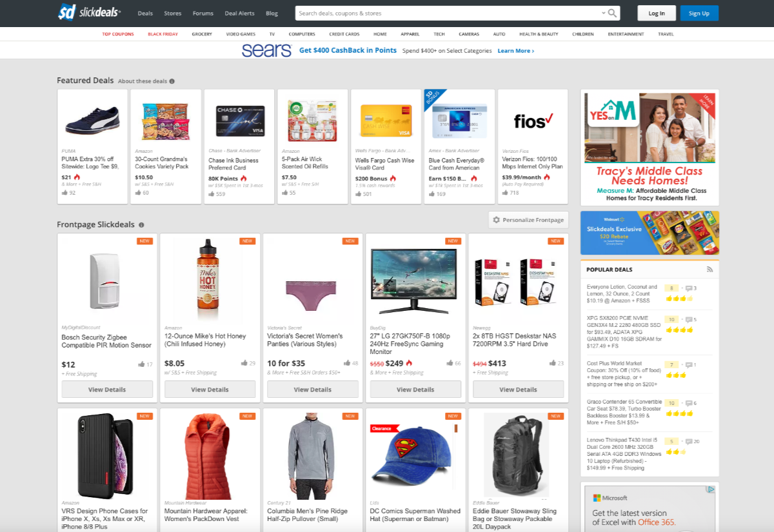Click the AdChoices icon on Microsoft ad
The image size is (774, 532).
(x=711, y=489)
